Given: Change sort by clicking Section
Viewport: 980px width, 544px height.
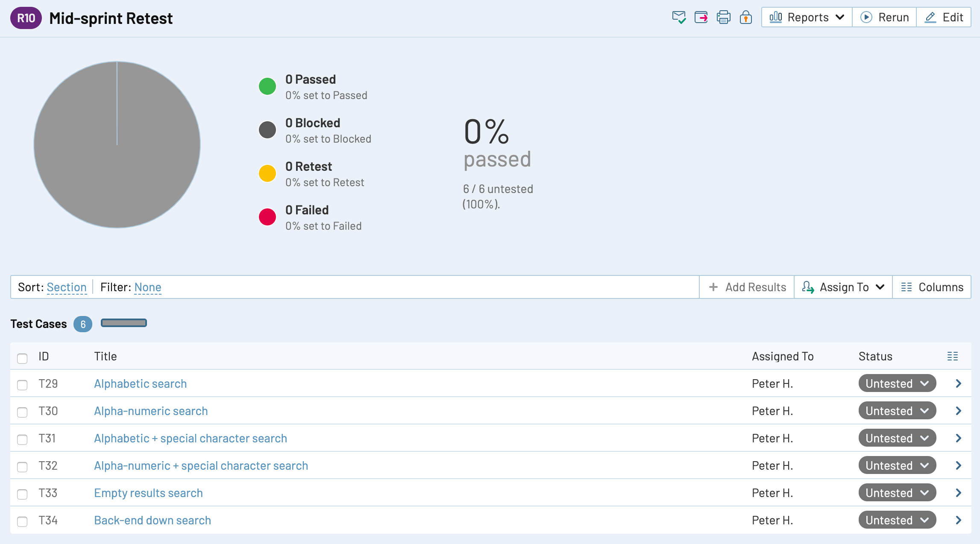Looking at the screenshot, I should tap(67, 287).
